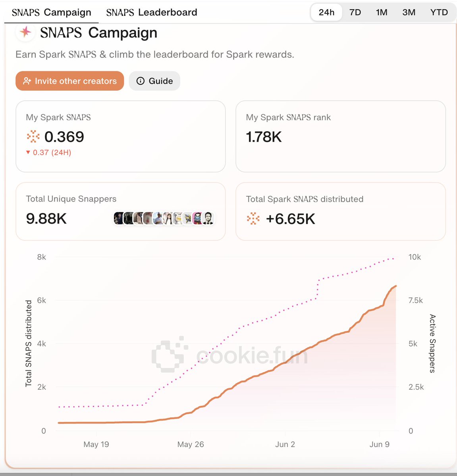
Task: Click the add-person icon on Invite button
Action: 27,81
